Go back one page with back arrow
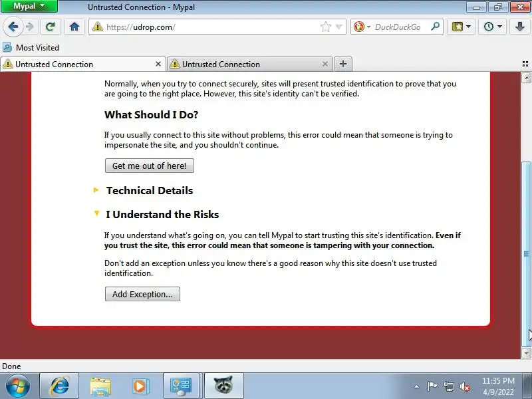The width and height of the screenshot is (532, 399). [13, 27]
